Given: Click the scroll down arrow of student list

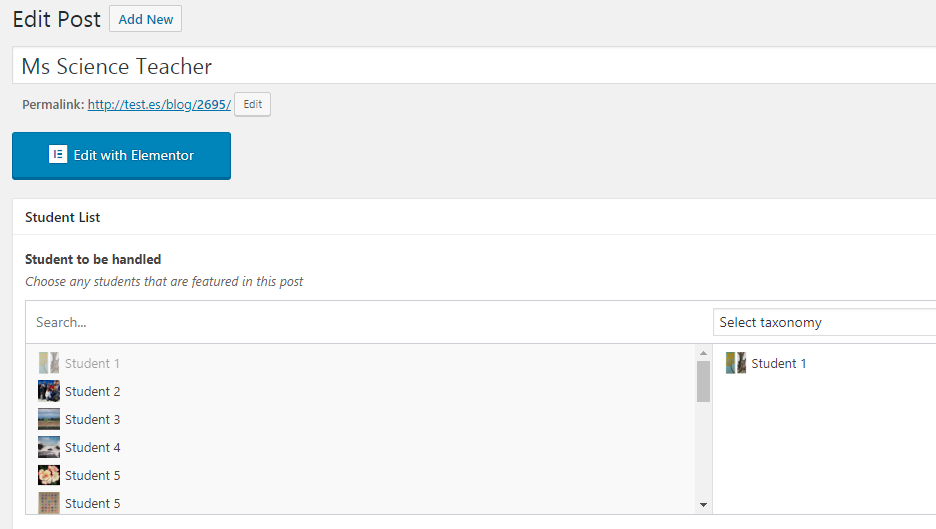Looking at the screenshot, I should pos(703,505).
